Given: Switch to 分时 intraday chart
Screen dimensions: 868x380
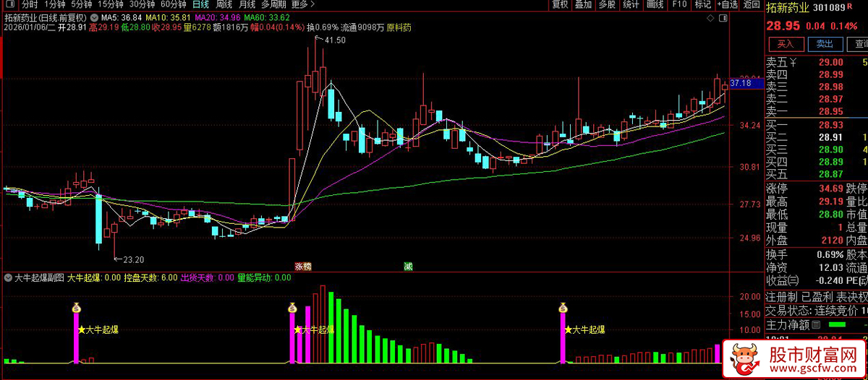Looking at the screenshot, I should 30,4.
